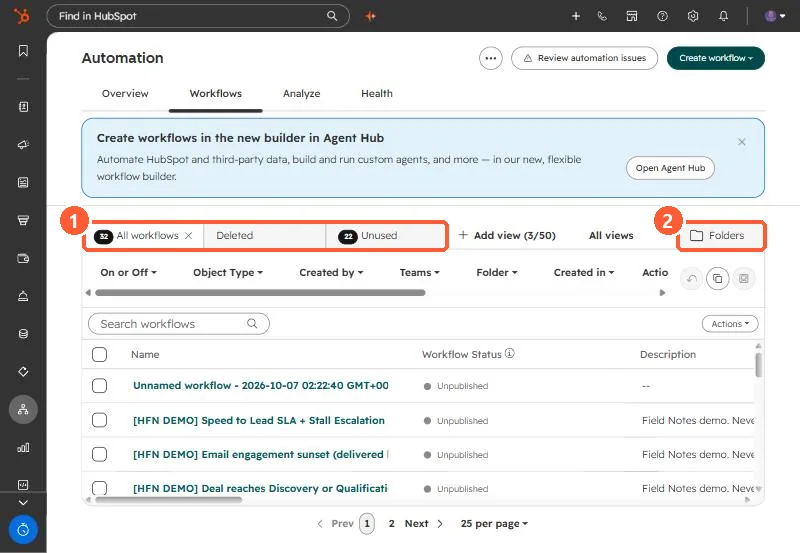
Task: Close the All workflows view tab
Action: pos(188,235)
